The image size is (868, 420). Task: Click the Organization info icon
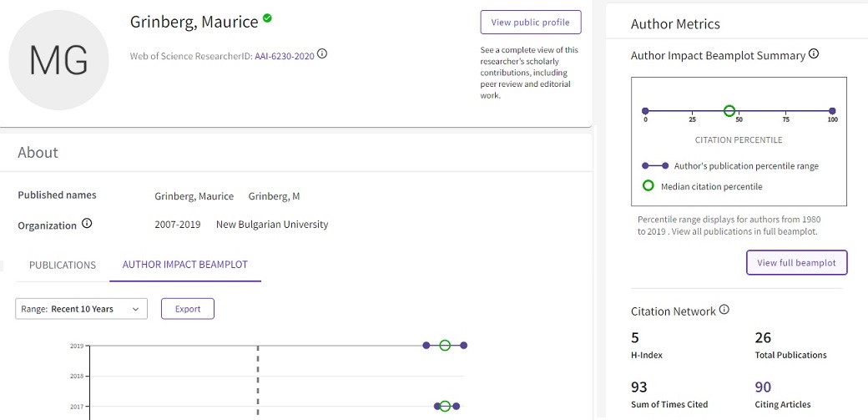click(x=87, y=224)
